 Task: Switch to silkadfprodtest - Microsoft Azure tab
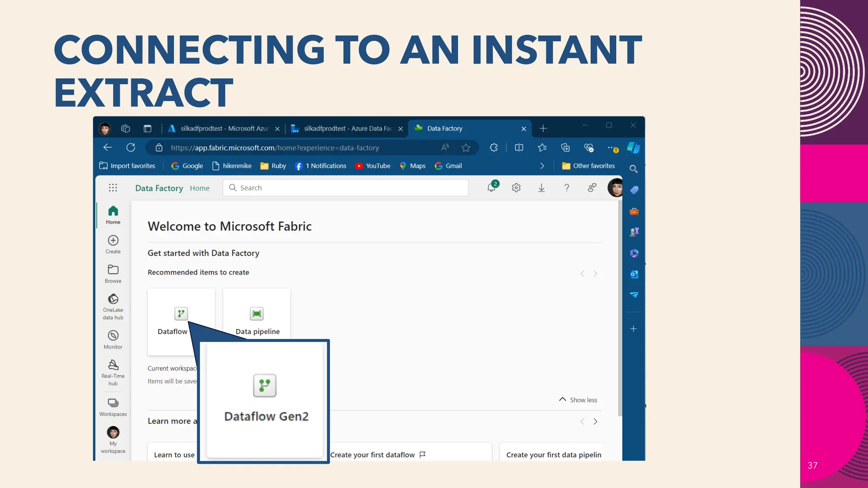(224, 128)
